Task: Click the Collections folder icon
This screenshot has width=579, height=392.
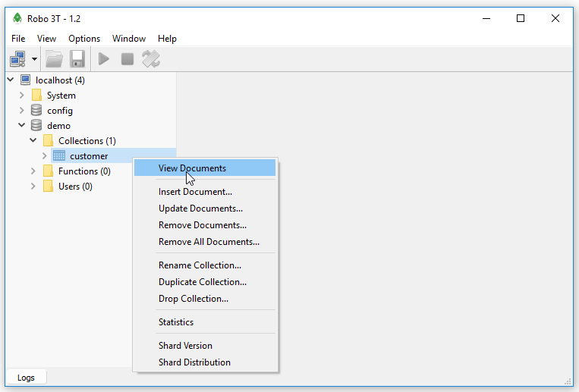Action: [x=48, y=140]
